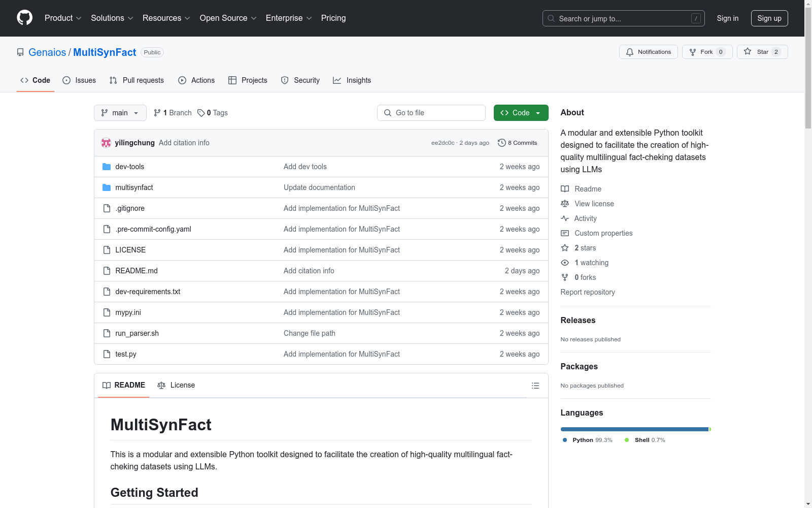Click the star icon beside 2 stars
The width and height of the screenshot is (812, 508).
[565, 248]
